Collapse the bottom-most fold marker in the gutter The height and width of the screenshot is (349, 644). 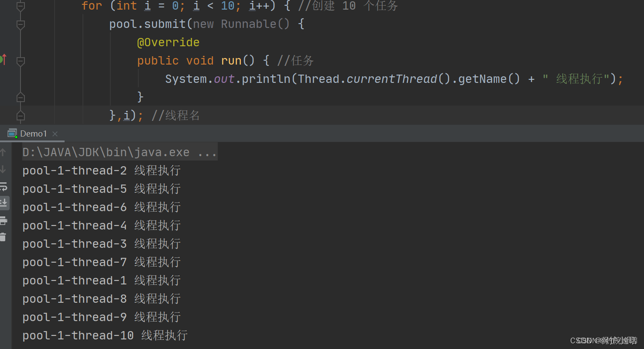[20, 115]
